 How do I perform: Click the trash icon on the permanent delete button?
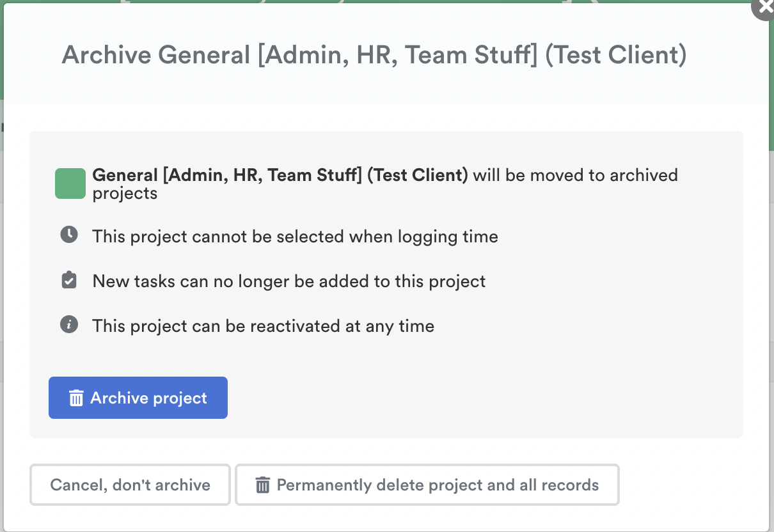262,485
